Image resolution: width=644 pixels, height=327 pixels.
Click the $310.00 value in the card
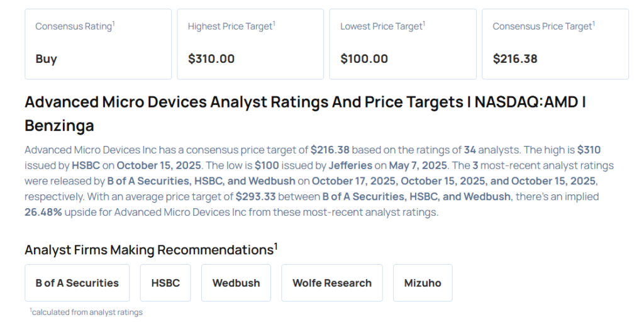(x=211, y=59)
